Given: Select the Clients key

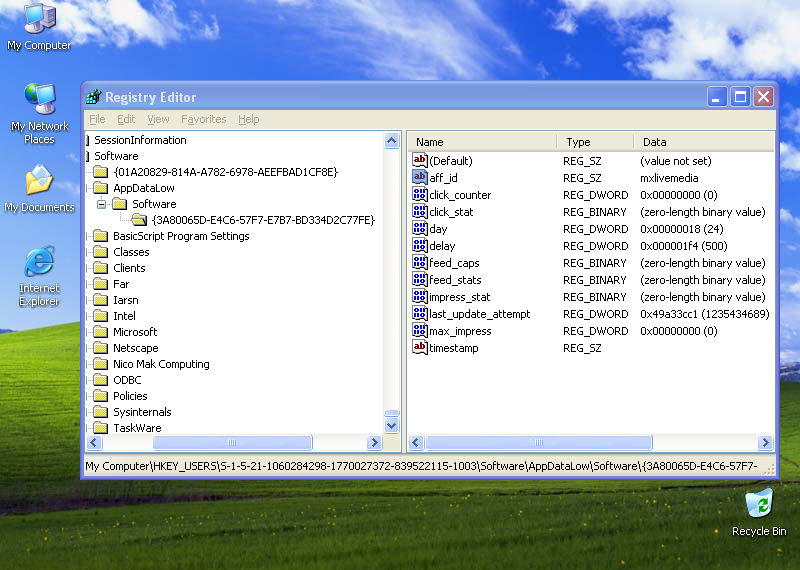Looking at the screenshot, I should [x=129, y=268].
